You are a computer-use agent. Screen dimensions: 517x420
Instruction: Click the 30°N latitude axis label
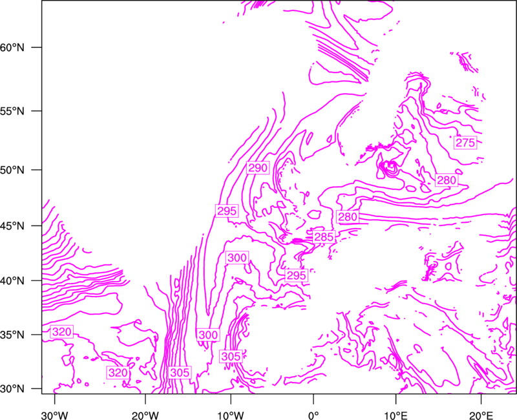click(x=12, y=389)
